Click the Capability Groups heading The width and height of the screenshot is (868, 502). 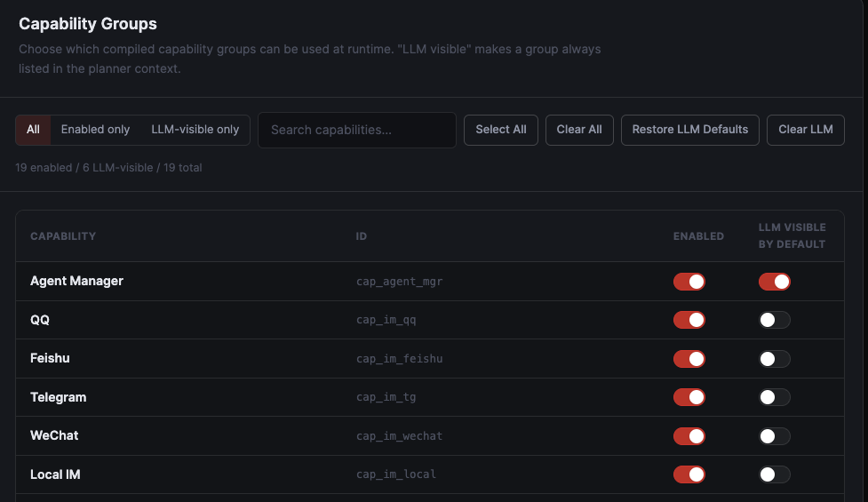click(x=88, y=24)
